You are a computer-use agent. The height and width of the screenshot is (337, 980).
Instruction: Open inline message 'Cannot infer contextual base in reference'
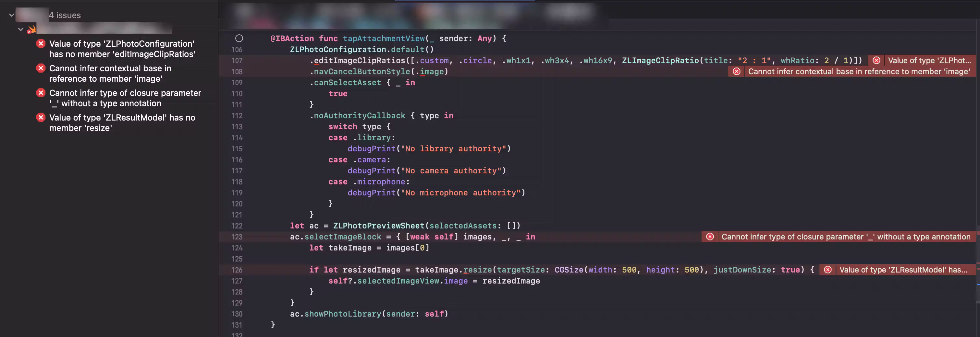859,71
